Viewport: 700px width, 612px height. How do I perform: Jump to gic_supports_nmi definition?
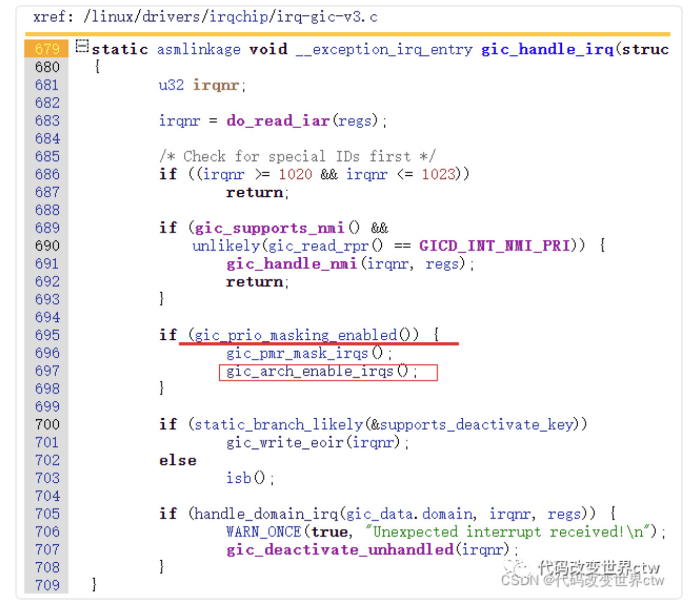click(270, 228)
